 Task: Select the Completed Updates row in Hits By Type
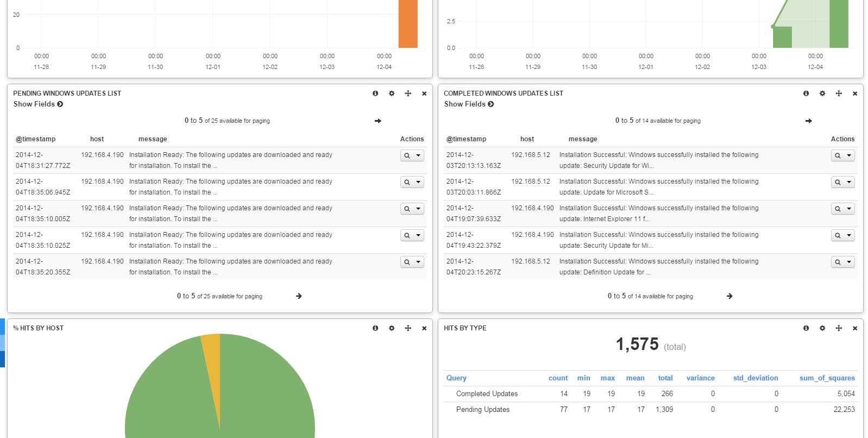pos(650,394)
